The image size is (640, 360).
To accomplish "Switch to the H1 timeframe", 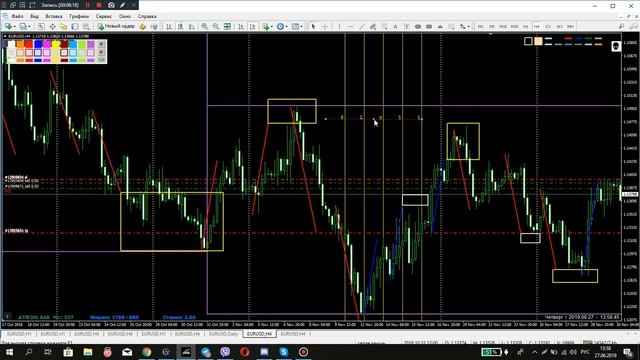I will tap(526, 26).
